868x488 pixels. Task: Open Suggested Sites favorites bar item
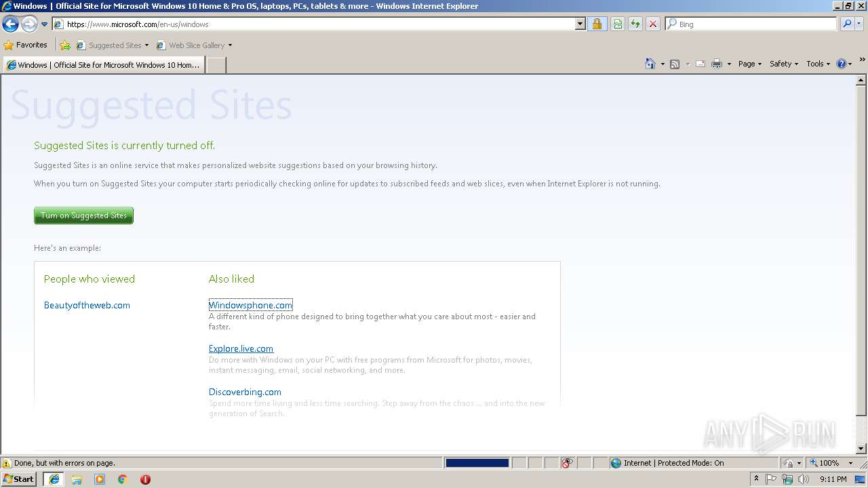click(x=113, y=45)
